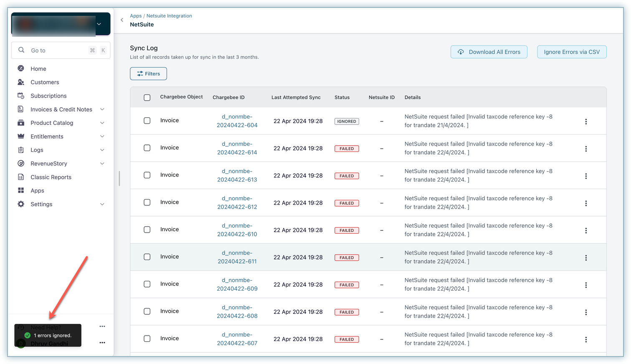Click the Subscriptions sidebar icon
This screenshot has height=364, width=631.
(21, 96)
